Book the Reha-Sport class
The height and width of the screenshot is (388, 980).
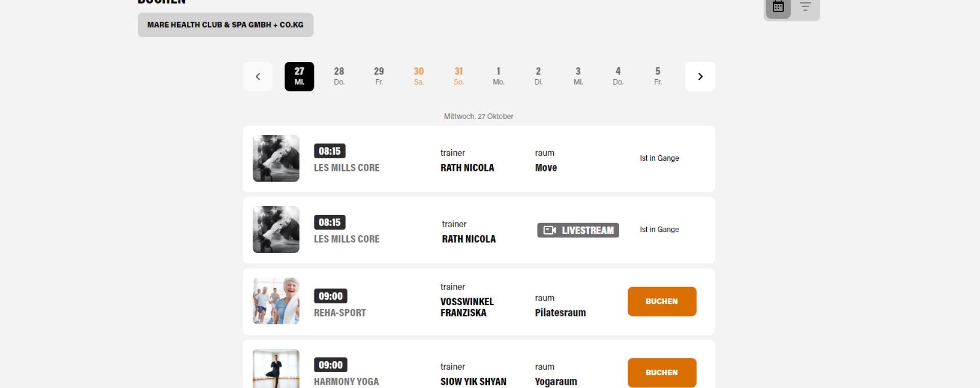661,301
